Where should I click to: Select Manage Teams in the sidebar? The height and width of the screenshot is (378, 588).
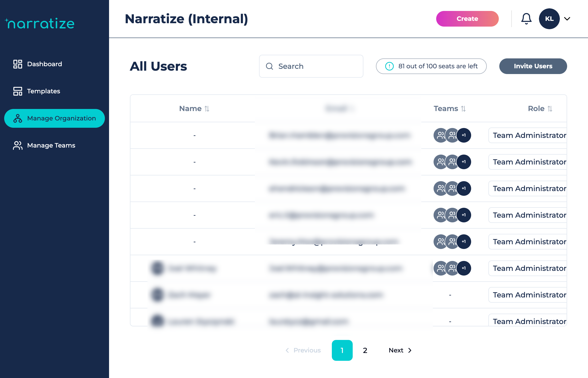pyautogui.click(x=51, y=145)
